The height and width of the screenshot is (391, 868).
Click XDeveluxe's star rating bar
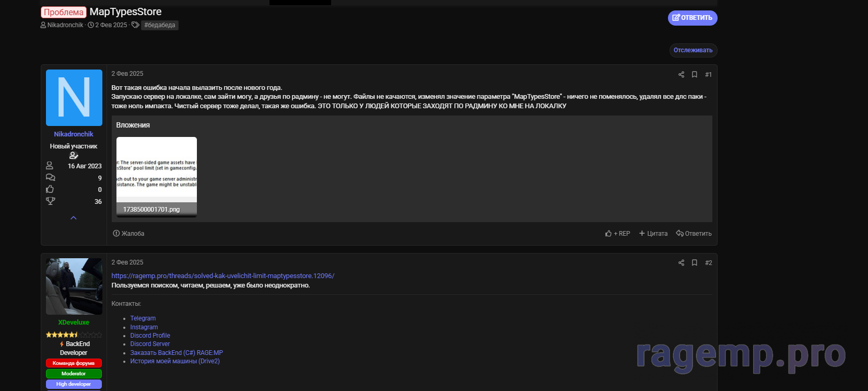[74, 335]
